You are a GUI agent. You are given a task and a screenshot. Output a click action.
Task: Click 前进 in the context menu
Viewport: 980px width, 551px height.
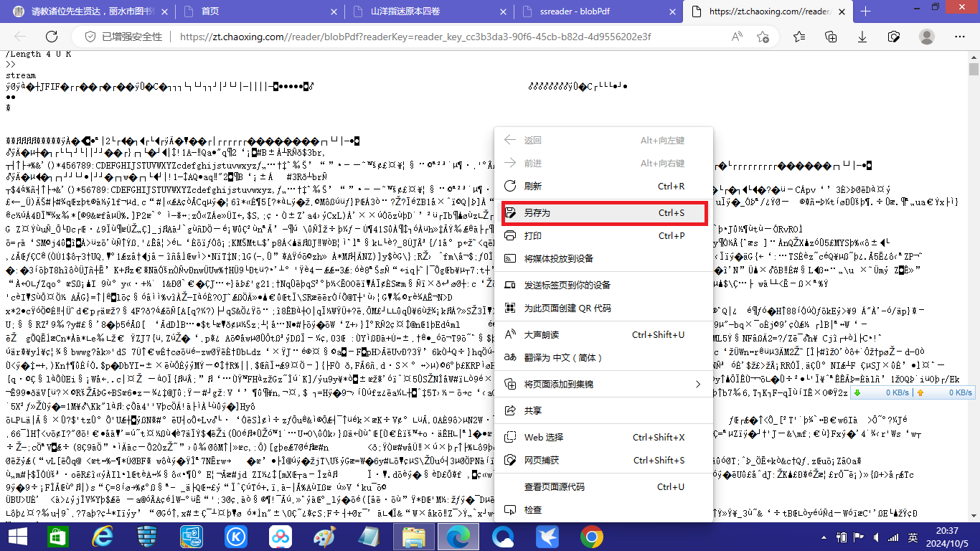[x=603, y=164]
